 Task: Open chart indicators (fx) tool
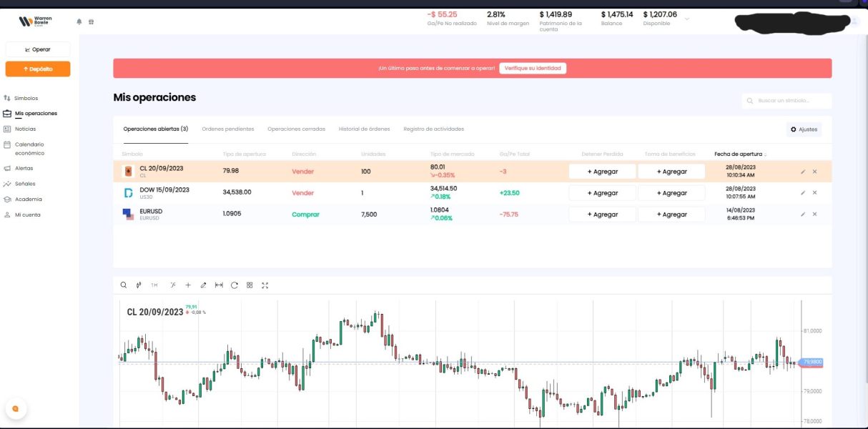click(173, 285)
